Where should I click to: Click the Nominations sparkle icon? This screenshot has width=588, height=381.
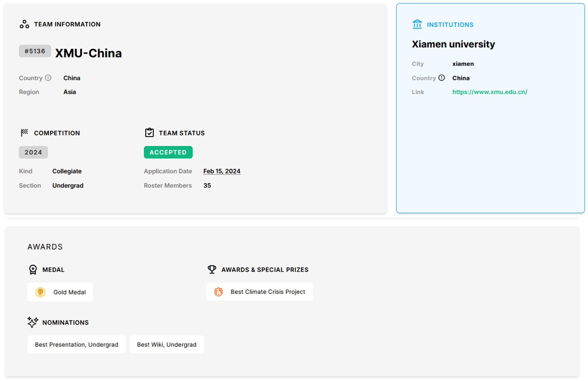coord(33,322)
